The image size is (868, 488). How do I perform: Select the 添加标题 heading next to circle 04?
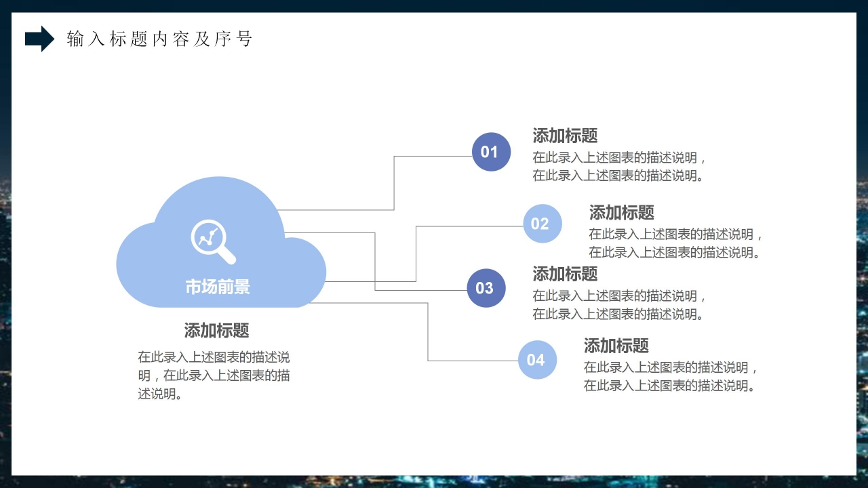click(x=616, y=346)
